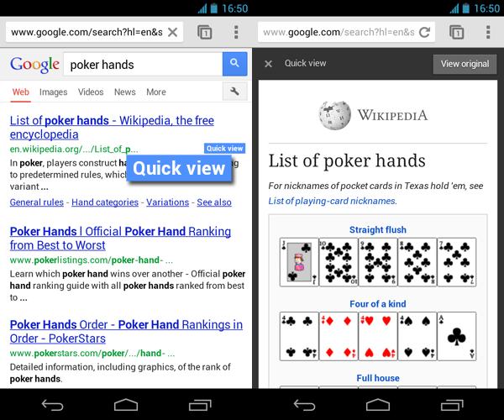This screenshot has height=420, width=504.
Task: Tap Android home button on right phone
Action: [378, 405]
